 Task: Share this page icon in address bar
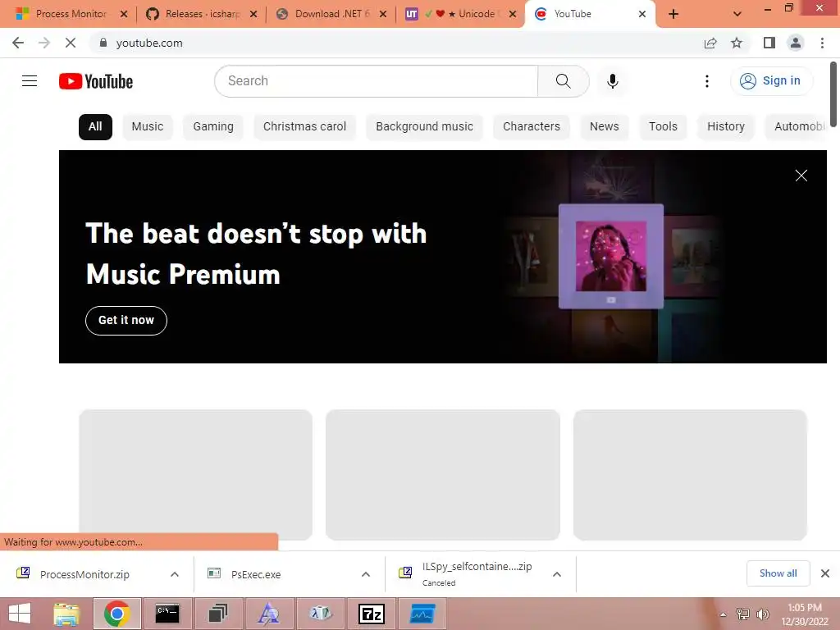[x=710, y=43]
